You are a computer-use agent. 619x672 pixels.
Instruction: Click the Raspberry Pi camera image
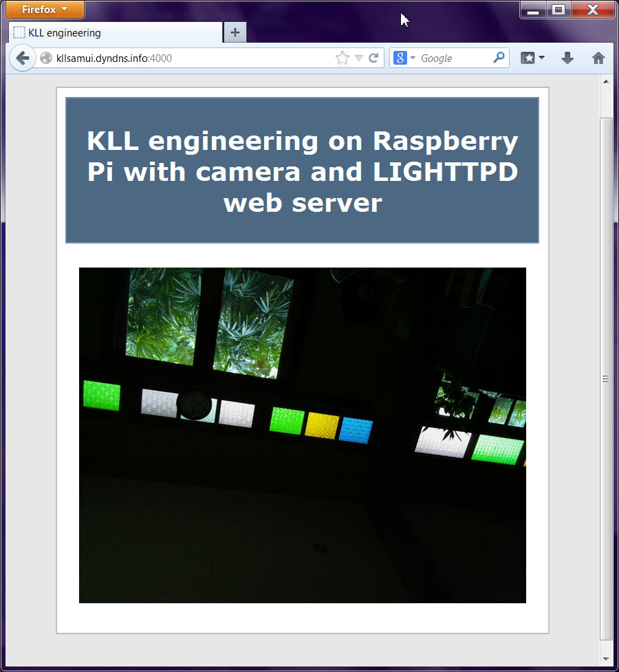302,435
